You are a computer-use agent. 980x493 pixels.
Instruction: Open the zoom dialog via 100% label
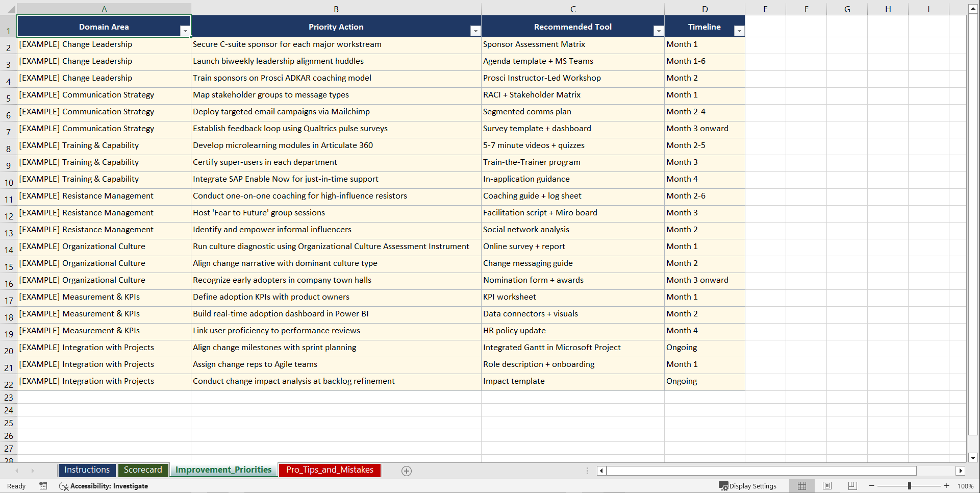[966, 486]
